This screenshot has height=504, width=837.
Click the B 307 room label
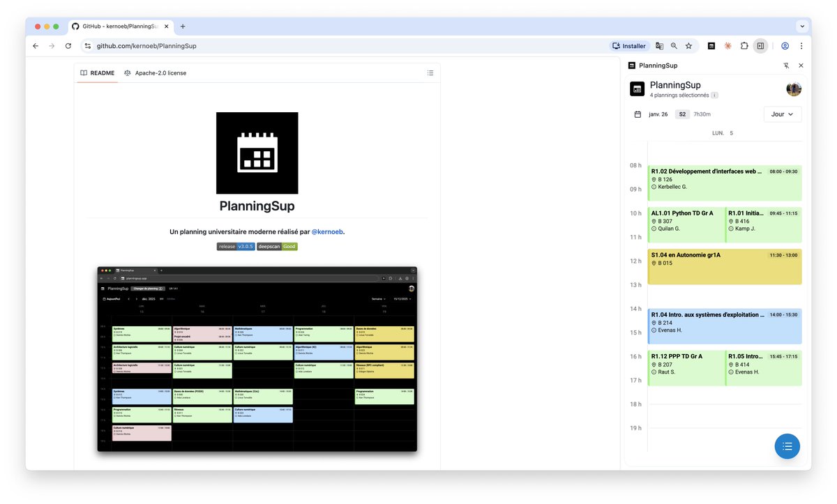tap(665, 222)
